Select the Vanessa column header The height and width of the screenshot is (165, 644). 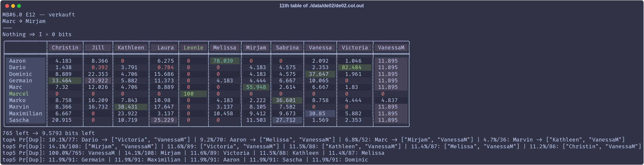(x=320, y=48)
